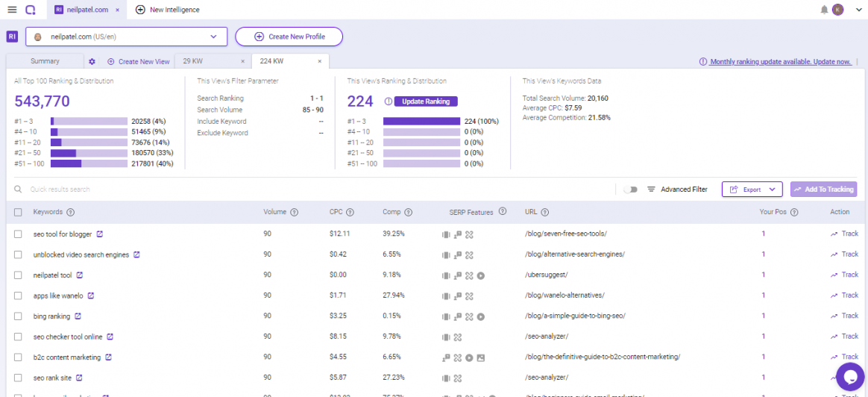Click the app logo icon

point(31,10)
